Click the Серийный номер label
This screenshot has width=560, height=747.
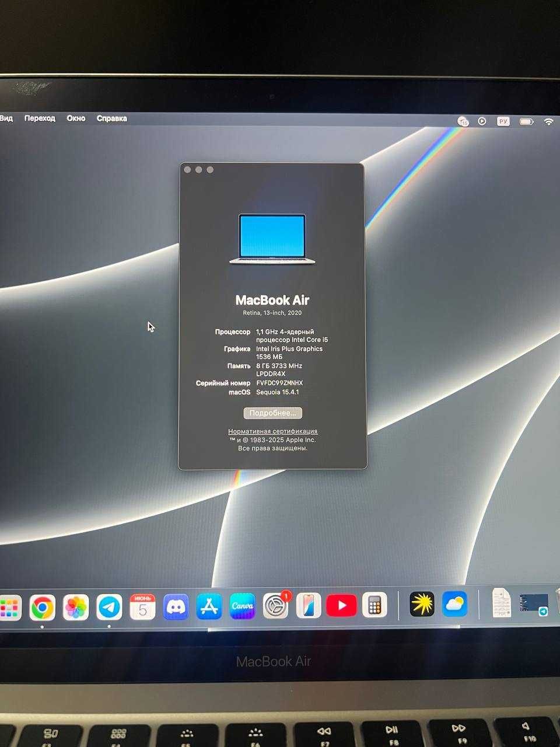pos(223,383)
